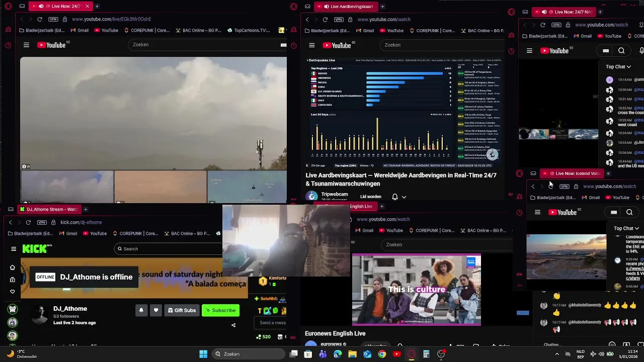Open Calculator from the taskbar
The height and width of the screenshot is (362, 644).
426,354
